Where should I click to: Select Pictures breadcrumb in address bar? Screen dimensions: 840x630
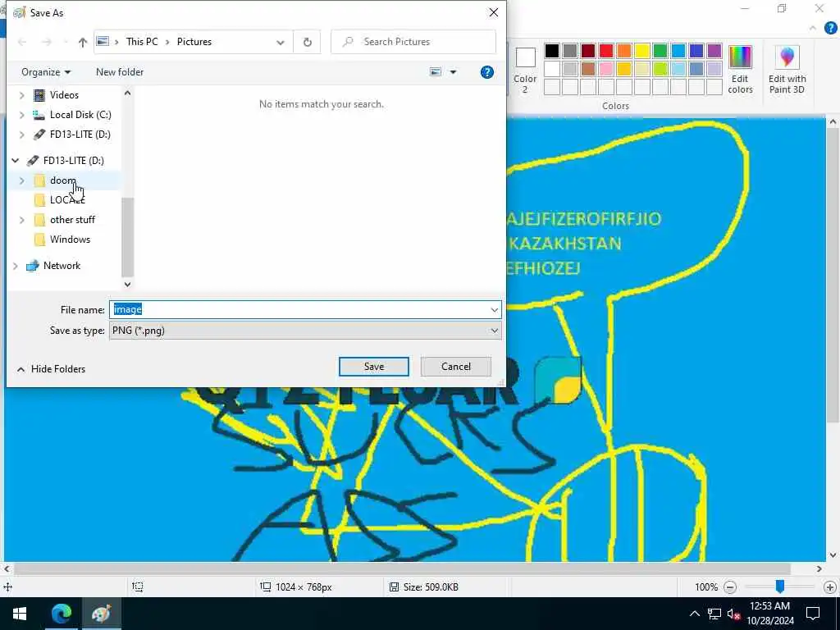194,42
